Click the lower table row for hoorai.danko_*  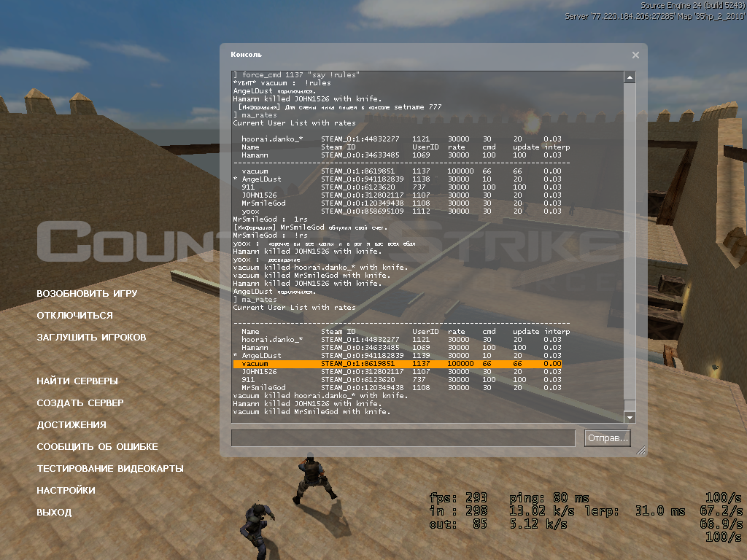pos(401,340)
